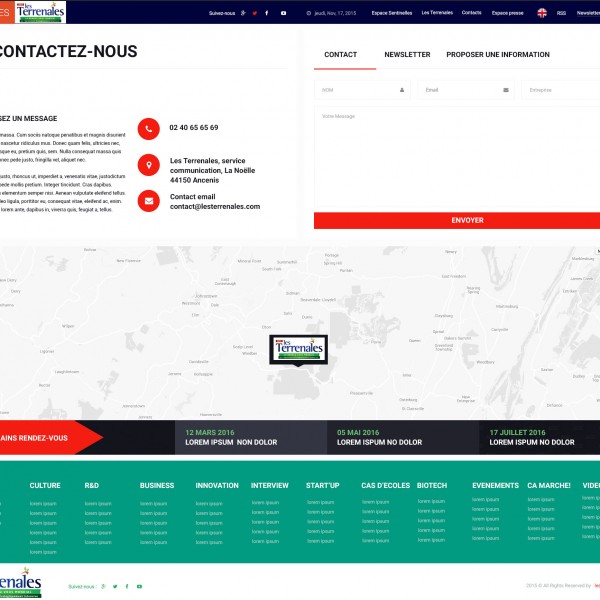
Task: Go to Espace presse in header
Action: tap(507, 13)
